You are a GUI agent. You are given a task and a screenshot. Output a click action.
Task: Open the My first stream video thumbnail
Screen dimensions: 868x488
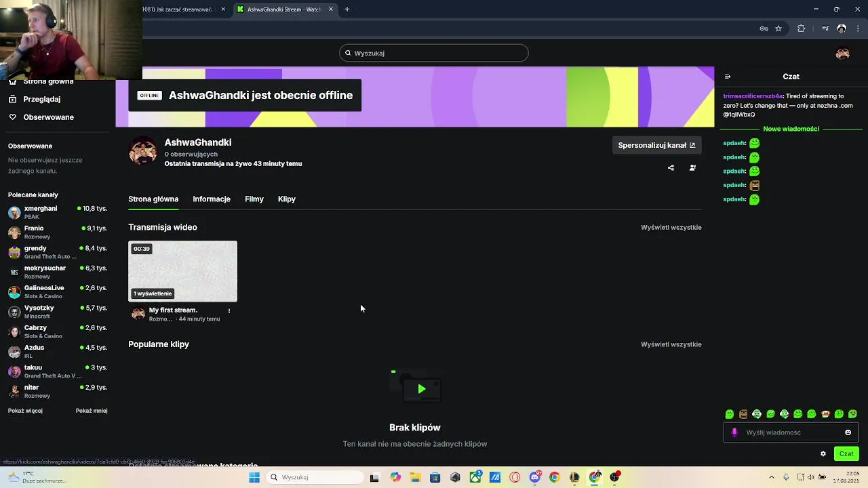click(x=183, y=271)
